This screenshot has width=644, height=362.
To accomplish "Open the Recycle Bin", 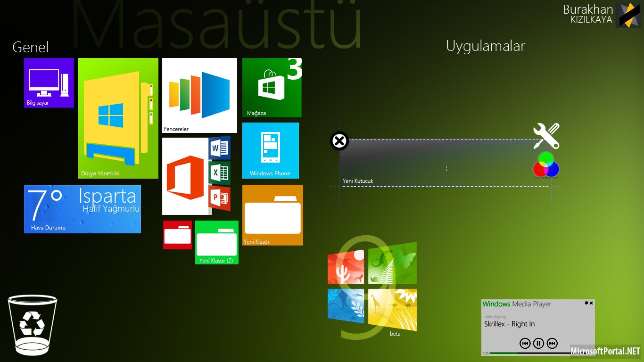I will coord(33,325).
